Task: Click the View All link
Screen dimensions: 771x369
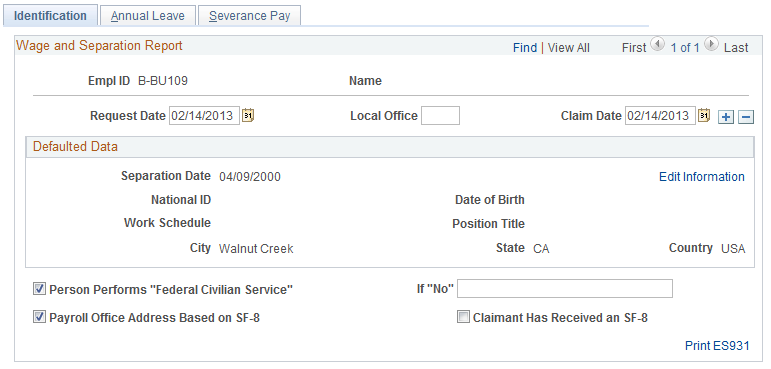Action: point(568,48)
